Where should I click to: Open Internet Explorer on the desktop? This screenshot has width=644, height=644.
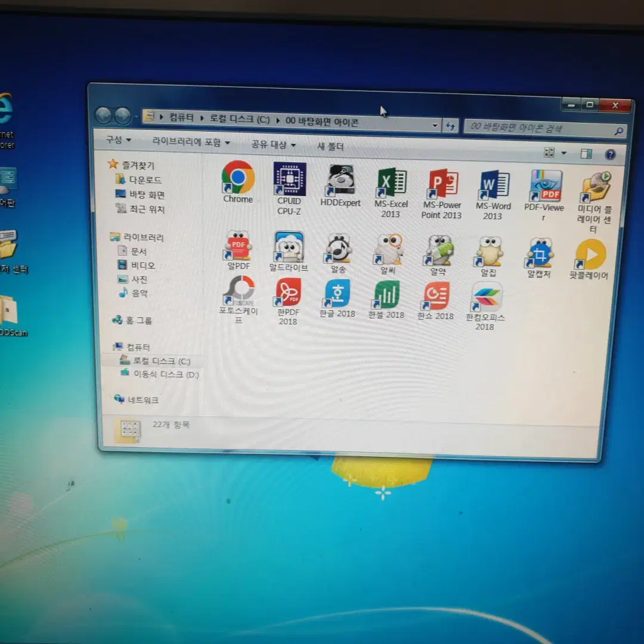(x=7, y=120)
